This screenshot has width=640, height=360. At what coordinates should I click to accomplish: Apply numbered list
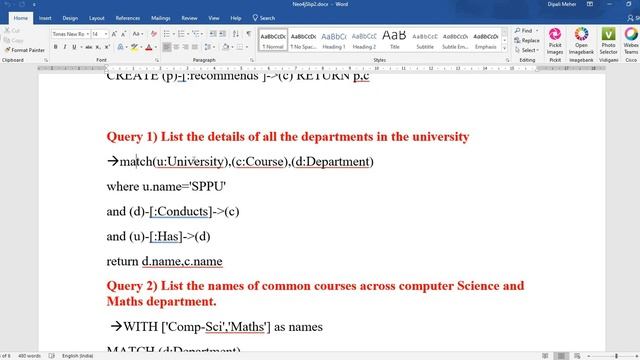181,34
